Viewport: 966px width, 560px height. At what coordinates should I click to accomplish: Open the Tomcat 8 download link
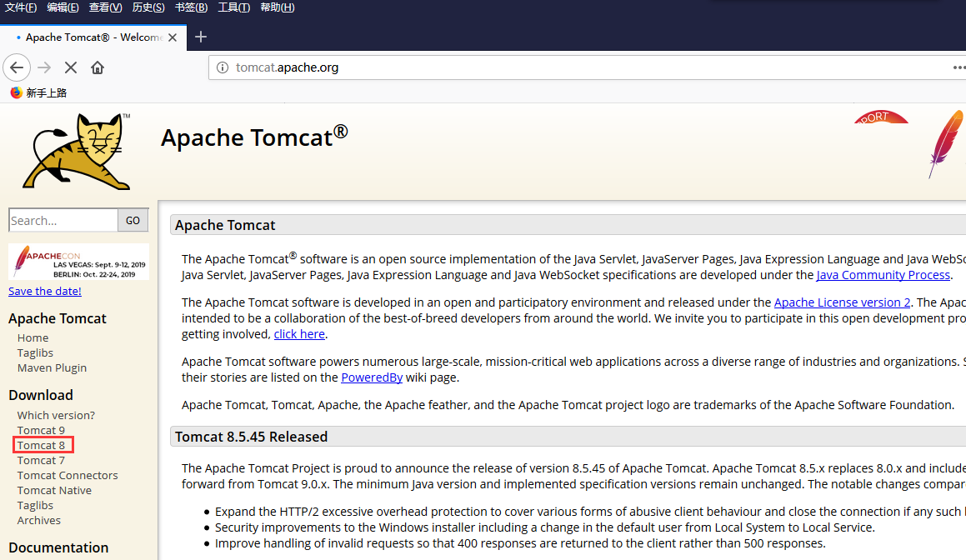pos(41,445)
